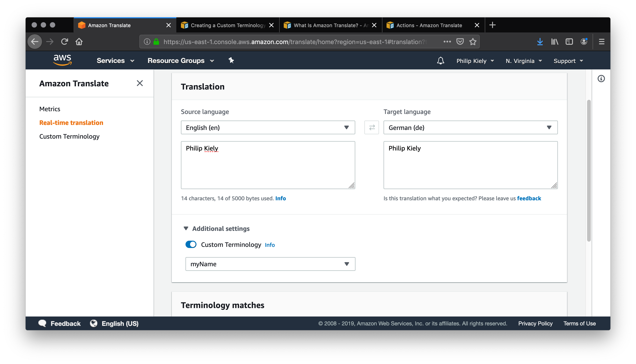Click Info link beside Custom Terminology
This screenshot has width=636, height=364.
coord(270,245)
